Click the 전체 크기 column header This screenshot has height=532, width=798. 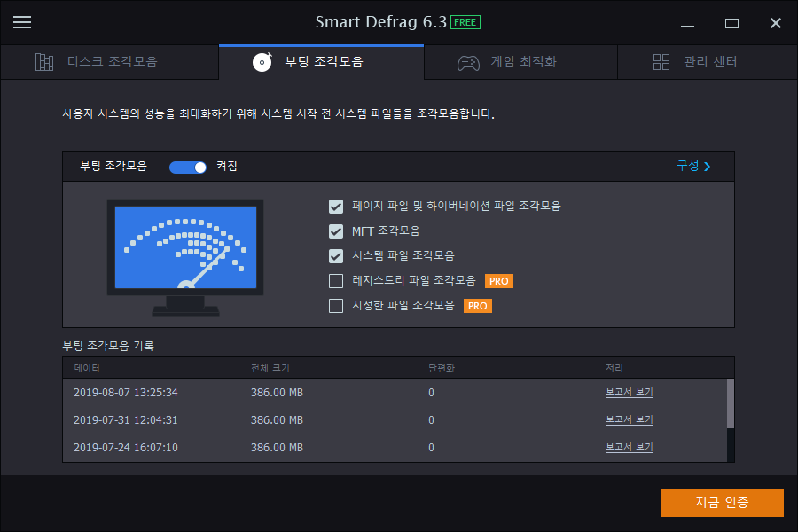pos(270,368)
